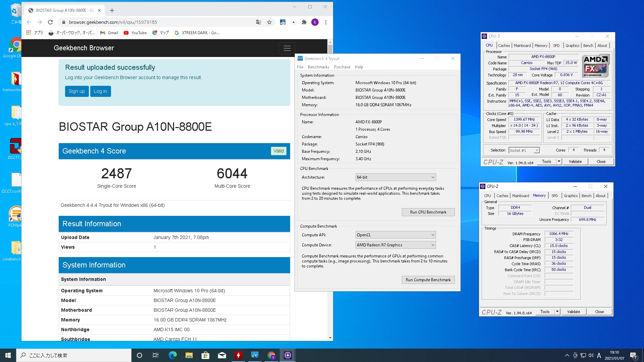The width and height of the screenshot is (644, 362).
Task: Bookmark this page with the star icon
Action: (x=269, y=22)
